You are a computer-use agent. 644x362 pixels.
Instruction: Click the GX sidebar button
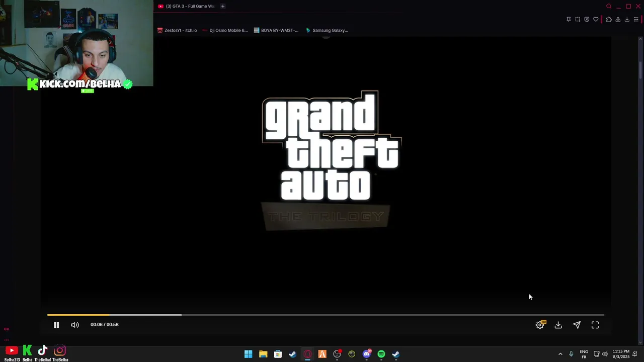pos(7,329)
